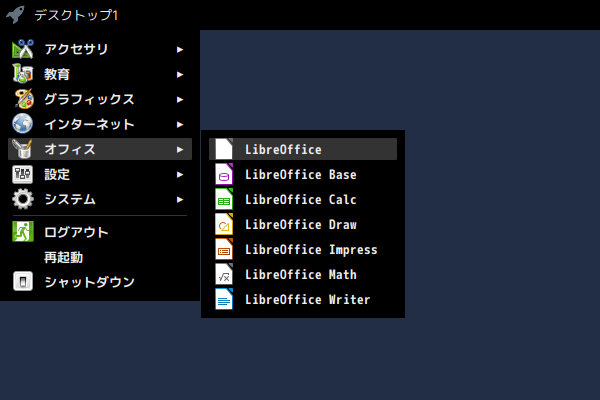The height and width of the screenshot is (400, 600).
Task: Click the rocket icon in top panel
Action: click(x=15, y=15)
